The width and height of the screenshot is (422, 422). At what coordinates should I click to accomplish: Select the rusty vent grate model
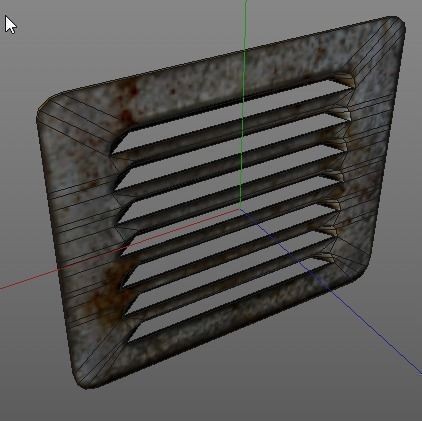click(x=221, y=202)
